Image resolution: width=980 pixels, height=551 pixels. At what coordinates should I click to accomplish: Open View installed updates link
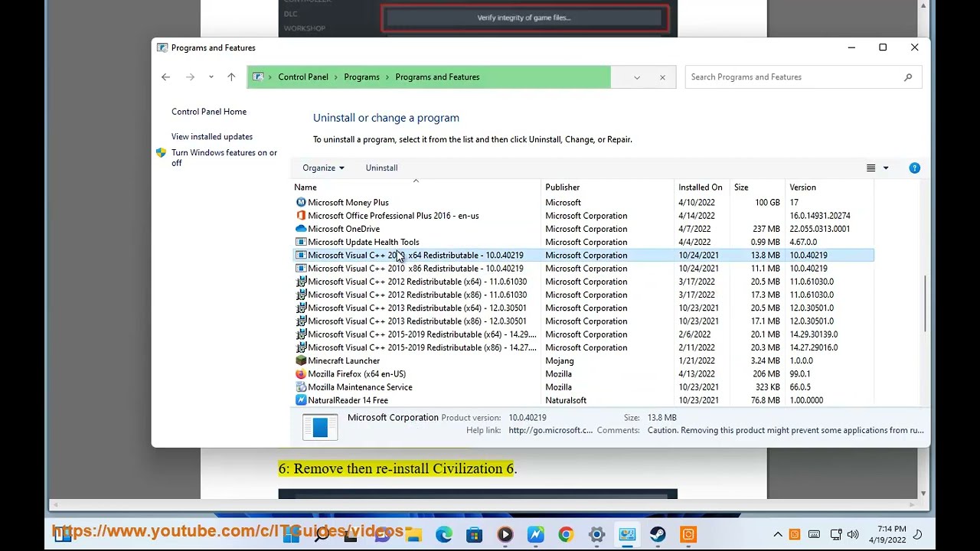click(212, 137)
